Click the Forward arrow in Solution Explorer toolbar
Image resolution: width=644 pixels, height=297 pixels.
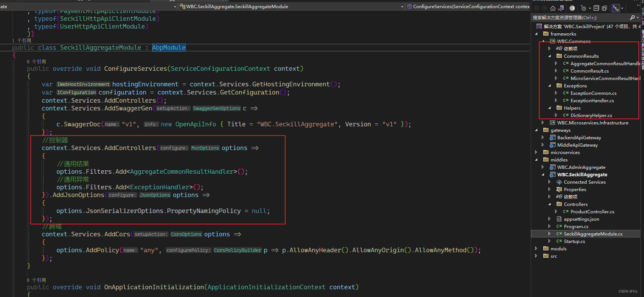544,8
